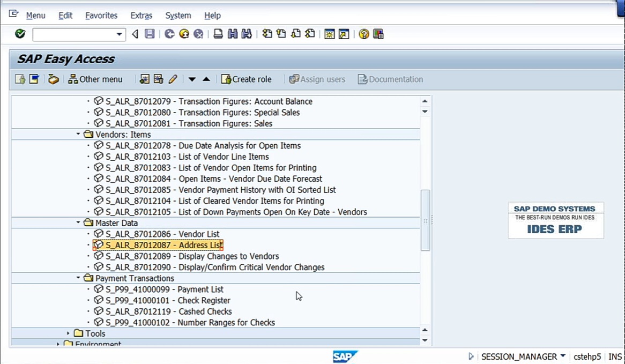
Task: Open the Menu menu
Action: coord(35,16)
